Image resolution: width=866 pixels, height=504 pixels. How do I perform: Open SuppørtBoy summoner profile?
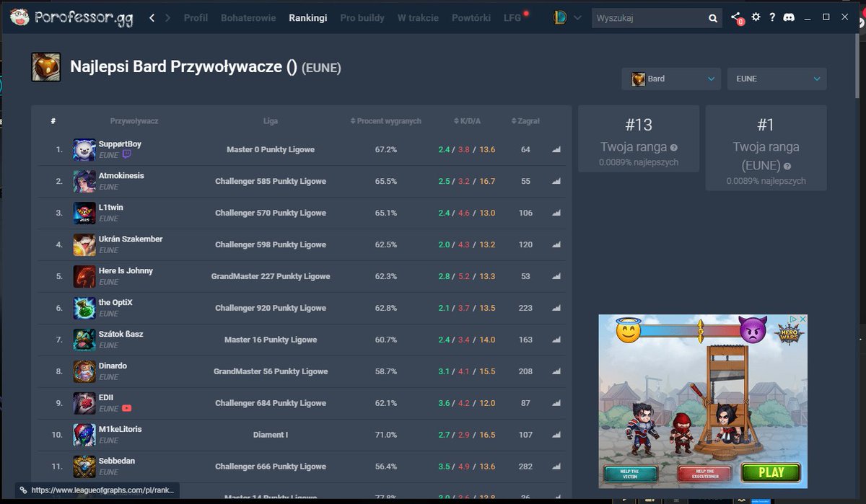pos(120,144)
